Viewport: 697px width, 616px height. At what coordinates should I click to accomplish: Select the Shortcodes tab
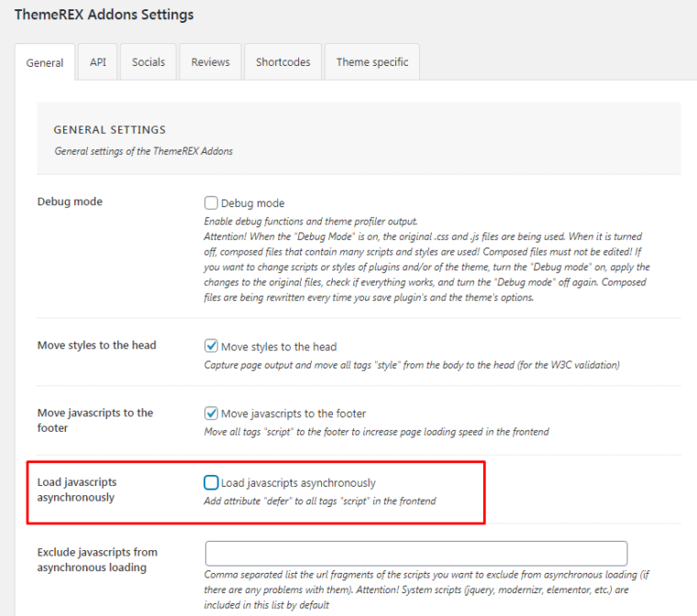click(282, 62)
